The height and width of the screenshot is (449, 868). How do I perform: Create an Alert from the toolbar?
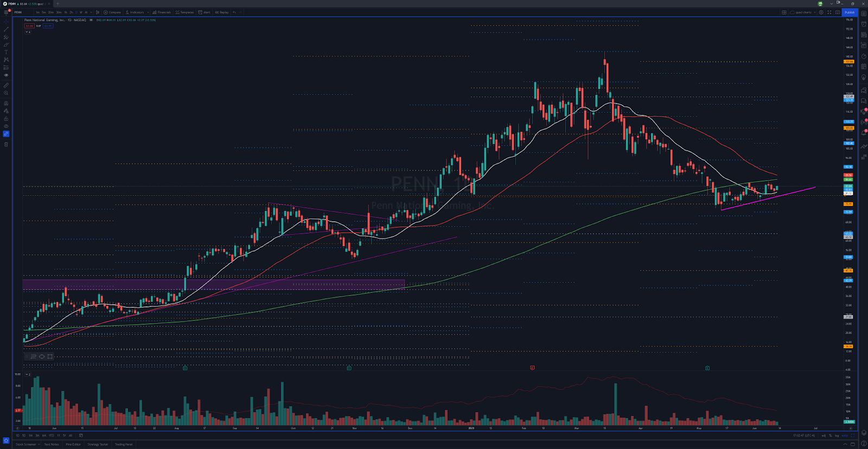pyautogui.click(x=205, y=12)
